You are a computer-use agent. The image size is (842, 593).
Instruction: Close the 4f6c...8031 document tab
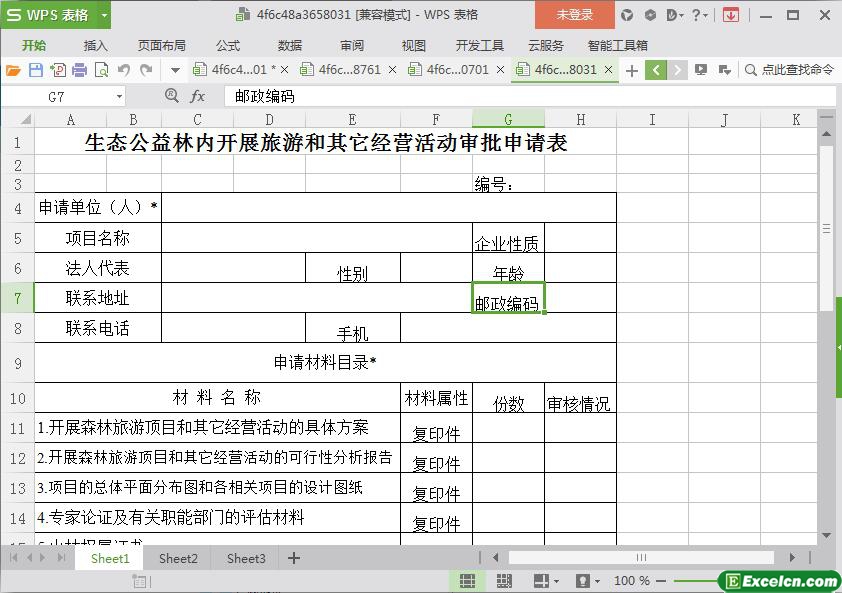(608, 70)
